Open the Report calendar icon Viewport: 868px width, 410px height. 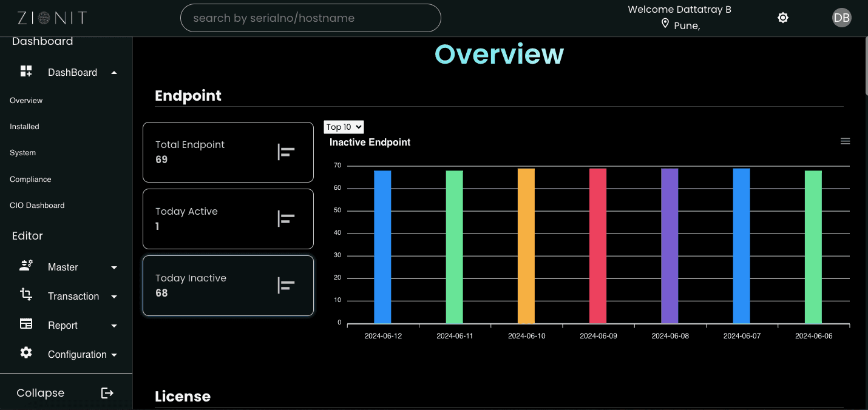pos(25,323)
